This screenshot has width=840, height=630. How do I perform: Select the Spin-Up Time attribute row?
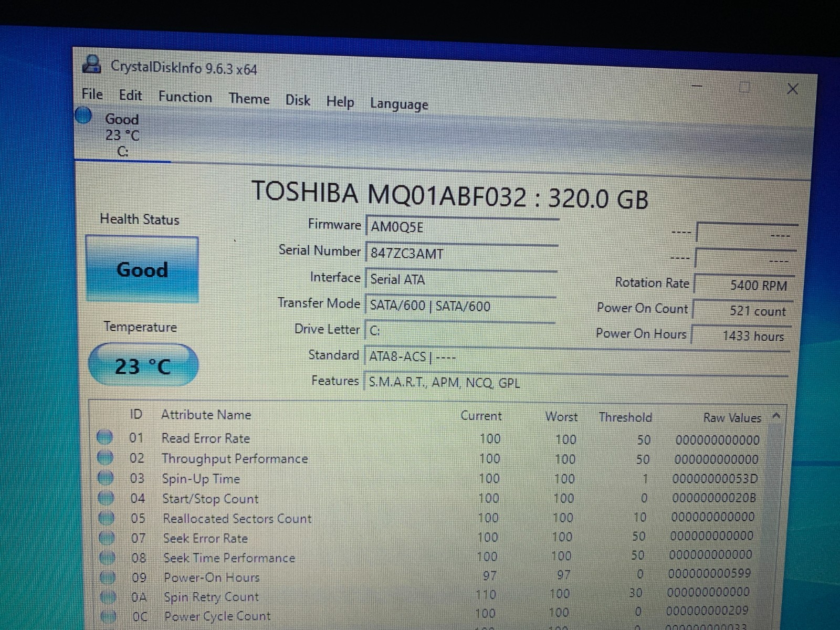pyautogui.click(x=428, y=478)
